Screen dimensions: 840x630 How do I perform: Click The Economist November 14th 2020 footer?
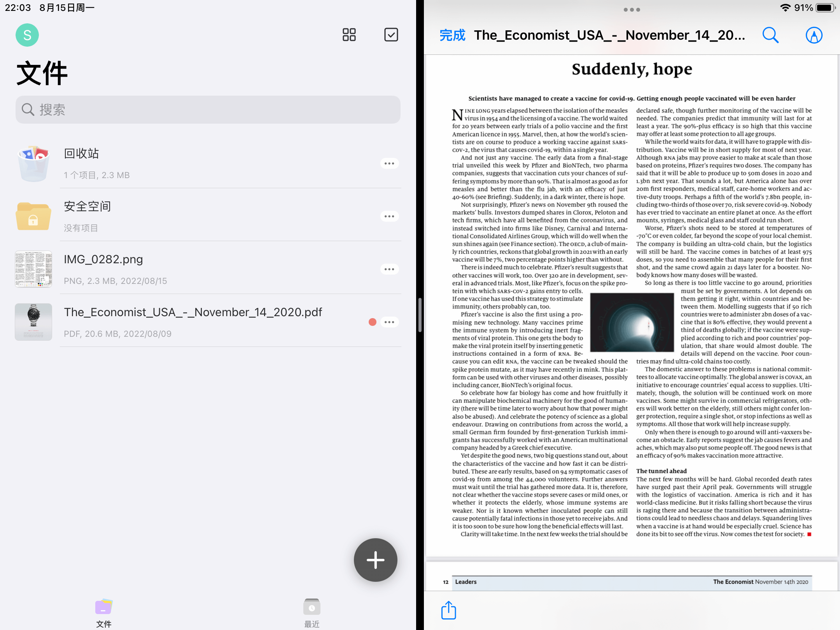click(x=761, y=582)
